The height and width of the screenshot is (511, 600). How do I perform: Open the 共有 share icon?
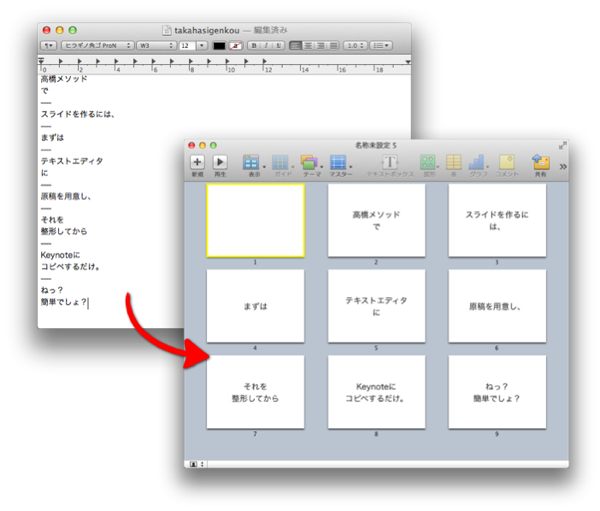(541, 162)
